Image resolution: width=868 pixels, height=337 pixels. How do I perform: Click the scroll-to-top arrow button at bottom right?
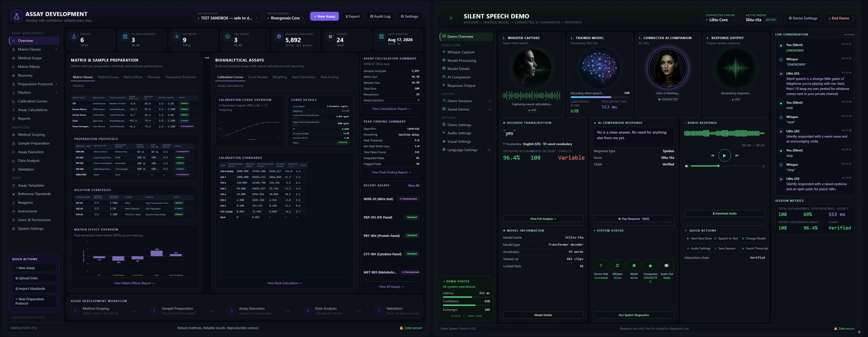point(859,332)
